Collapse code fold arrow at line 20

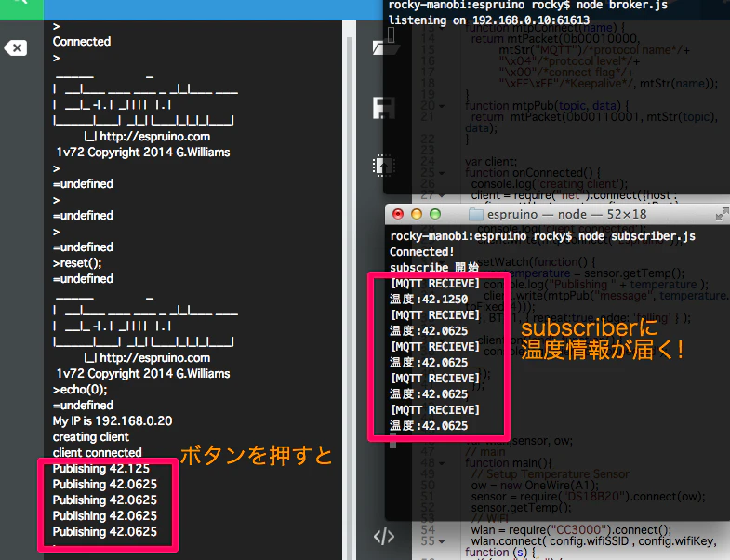(442, 106)
